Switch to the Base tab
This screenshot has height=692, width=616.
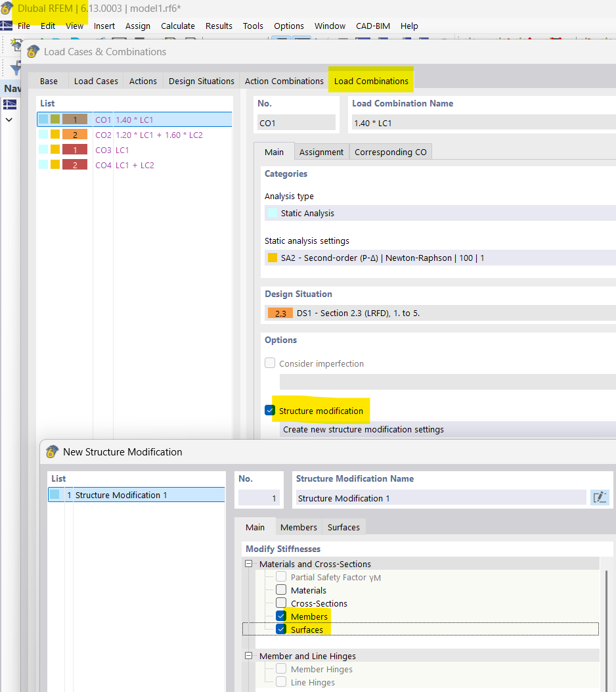click(49, 81)
